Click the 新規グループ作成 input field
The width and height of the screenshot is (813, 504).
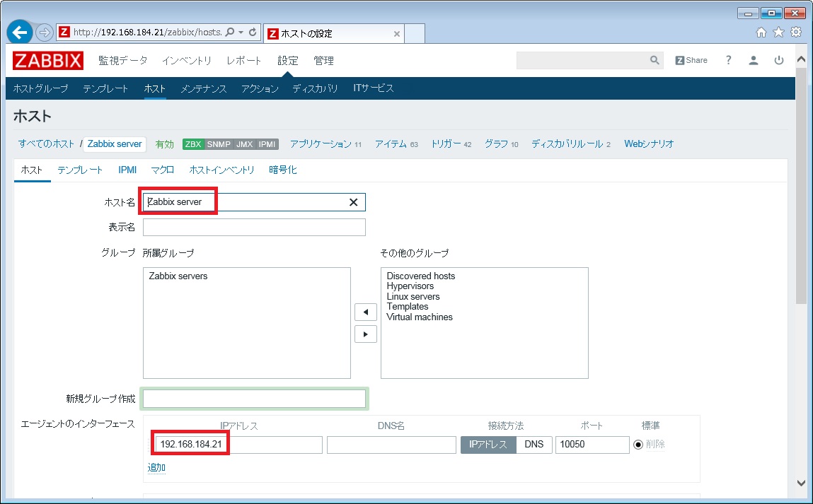coord(254,399)
